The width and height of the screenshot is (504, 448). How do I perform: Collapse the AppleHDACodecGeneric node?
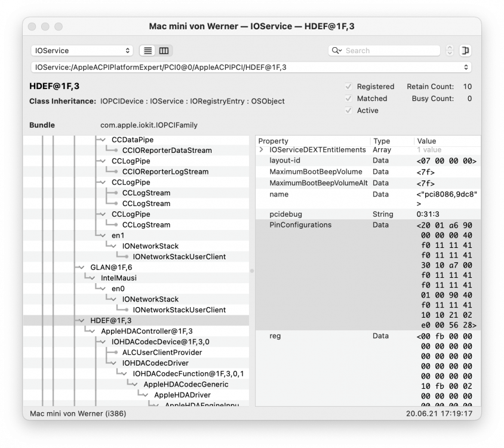pyautogui.click(x=134, y=384)
